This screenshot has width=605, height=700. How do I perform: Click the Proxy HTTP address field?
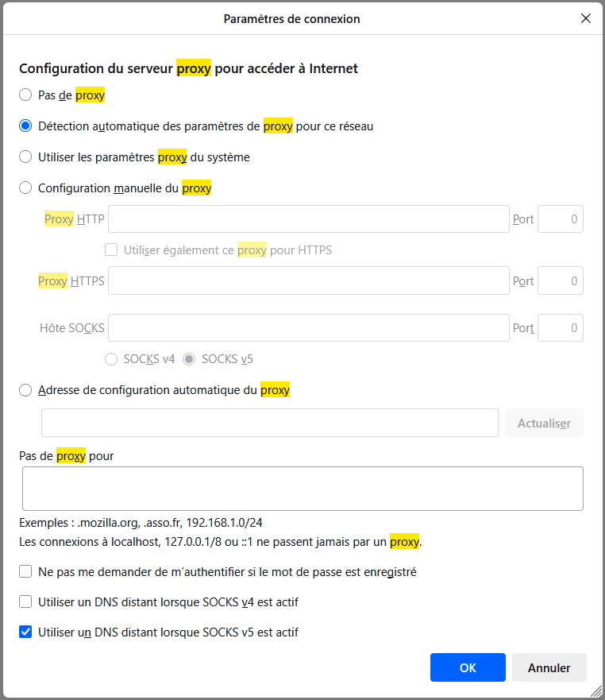coord(308,219)
